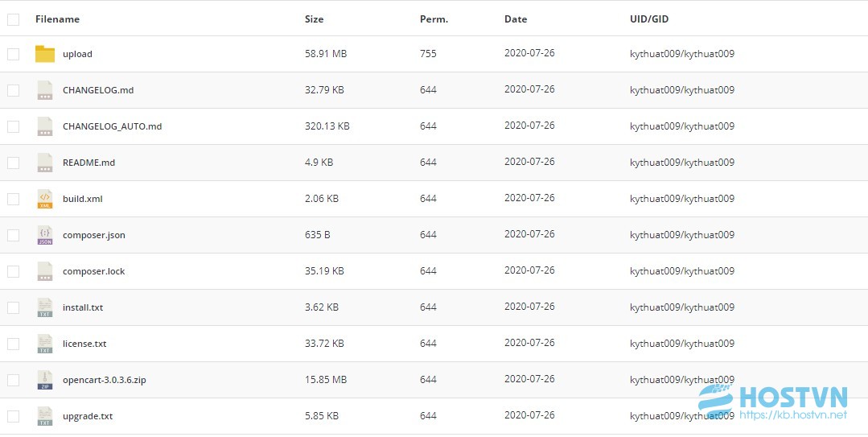This screenshot has height=437, width=868.
Task: Click the CHANGELOG.md file icon
Action: [x=45, y=90]
